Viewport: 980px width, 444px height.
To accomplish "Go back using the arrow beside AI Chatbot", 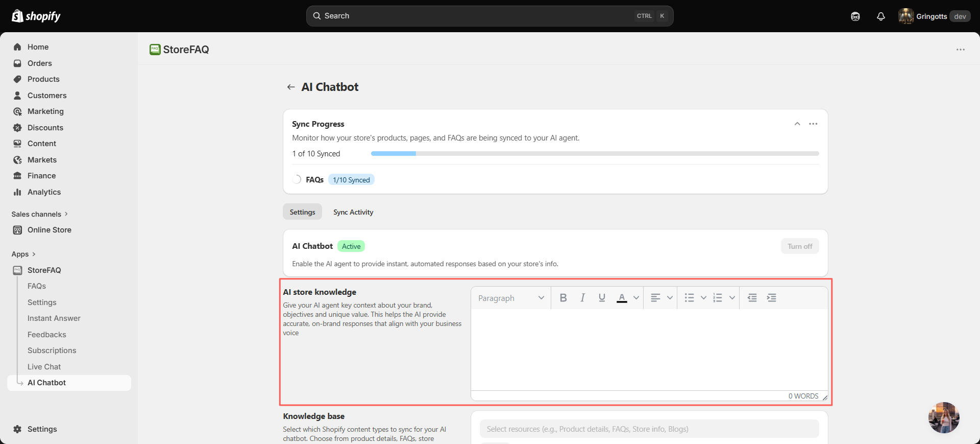I will pos(291,87).
